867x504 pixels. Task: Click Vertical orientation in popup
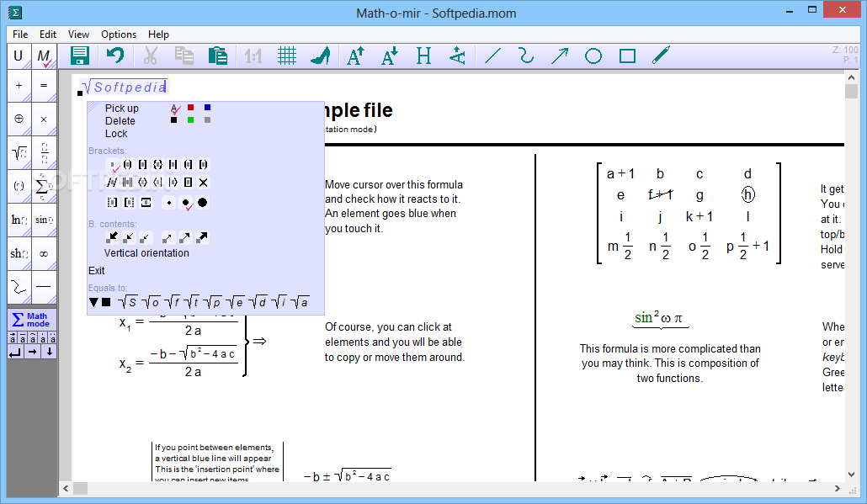point(146,253)
